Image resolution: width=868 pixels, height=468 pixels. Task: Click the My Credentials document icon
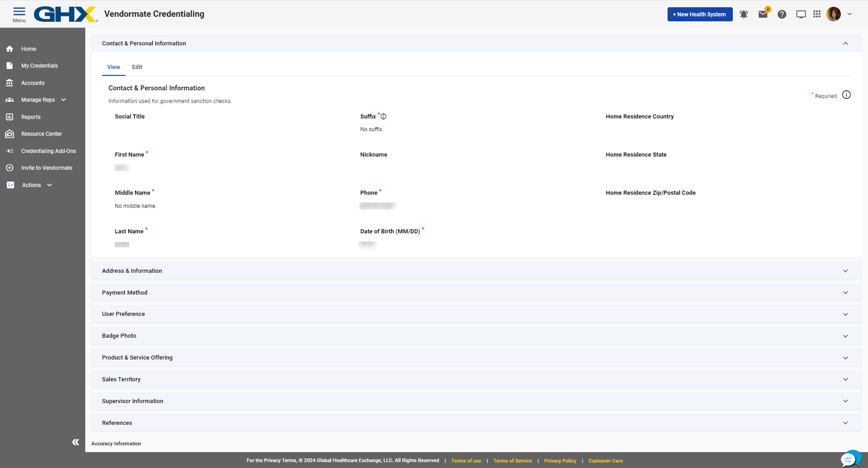click(x=10, y=66)
